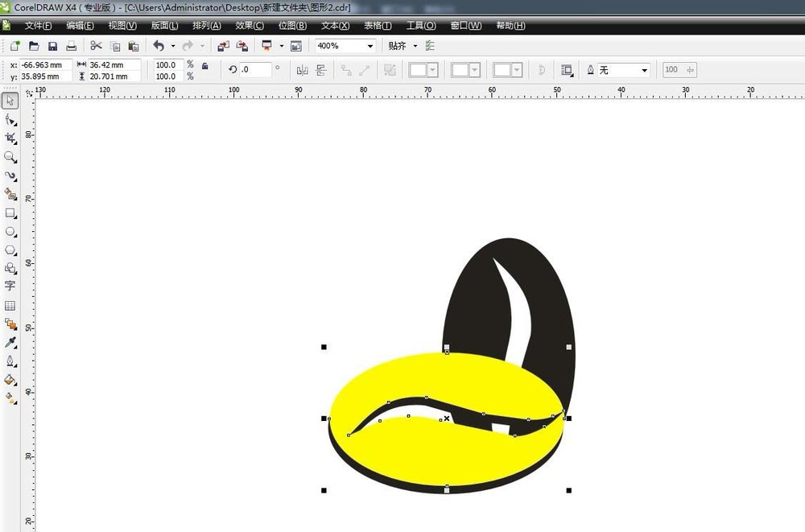805x532 pixels.
Task: Open the 400% zoom level dropdown
Action: 370,46
